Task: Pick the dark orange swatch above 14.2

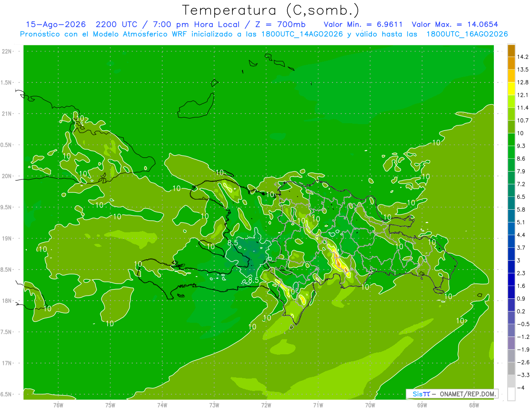Action: 511,51
